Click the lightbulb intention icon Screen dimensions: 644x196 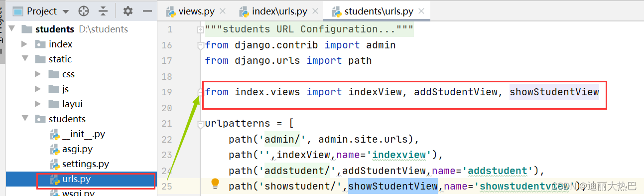click(x=215, y=184)
